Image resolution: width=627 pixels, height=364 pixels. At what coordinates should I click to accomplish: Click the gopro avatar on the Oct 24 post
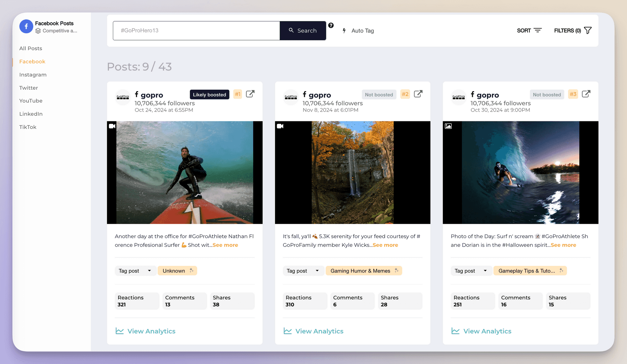[x=123, y=97]
